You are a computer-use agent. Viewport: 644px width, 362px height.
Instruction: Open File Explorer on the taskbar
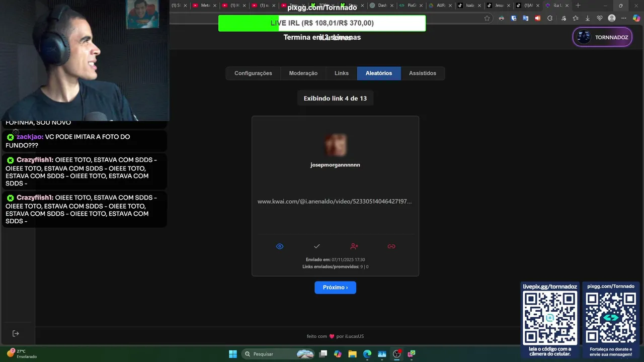353,354
